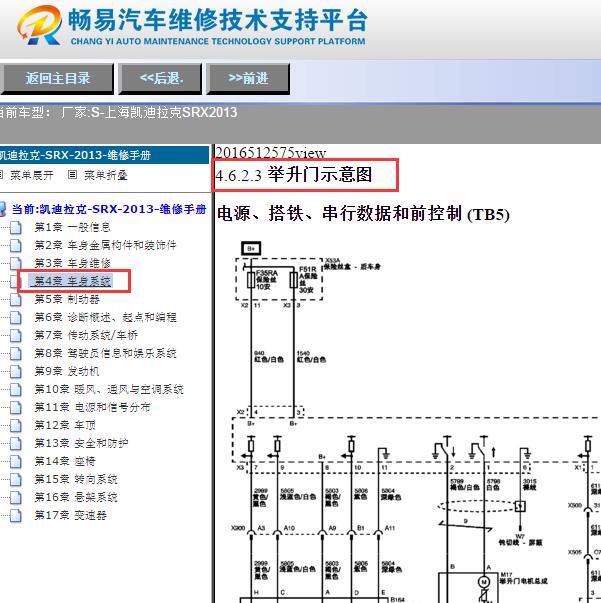Open 第8章 驾驶员信息和娱乐系统

(105, 353)
